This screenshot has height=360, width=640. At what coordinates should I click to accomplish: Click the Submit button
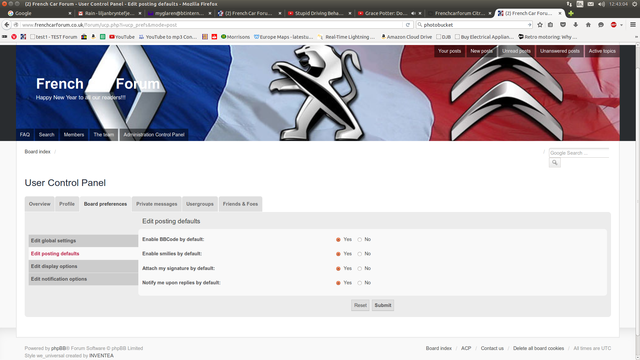[383, 305]
